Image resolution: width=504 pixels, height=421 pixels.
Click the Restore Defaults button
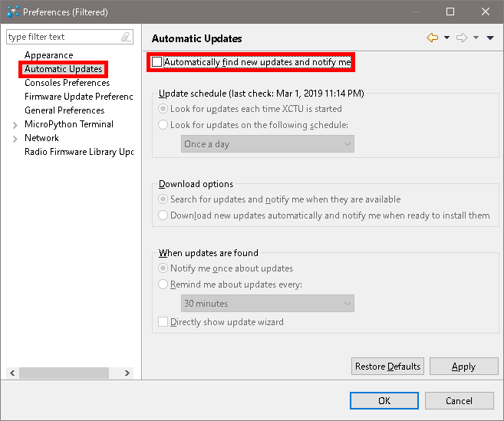pos(387,367)
